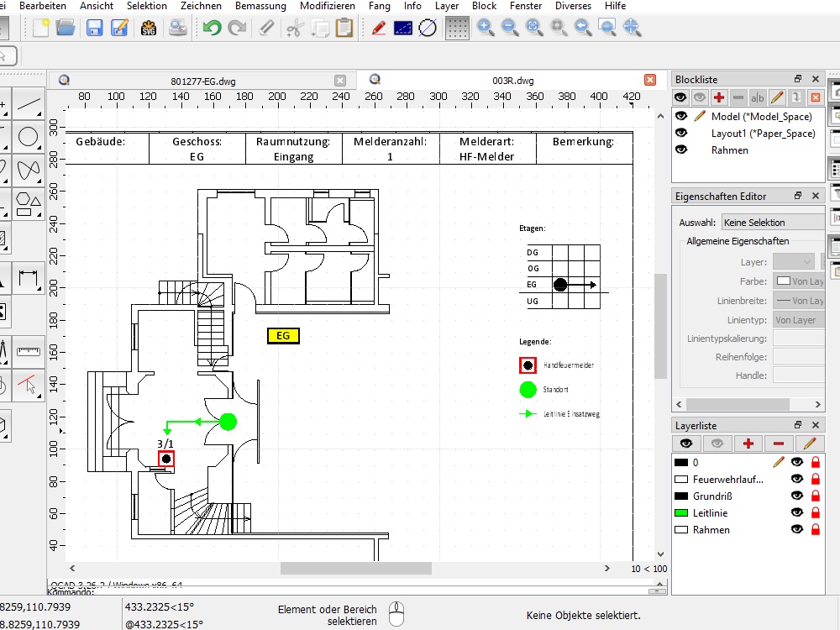
Task: Toggle the grid display icon
Action: [457, 28]
